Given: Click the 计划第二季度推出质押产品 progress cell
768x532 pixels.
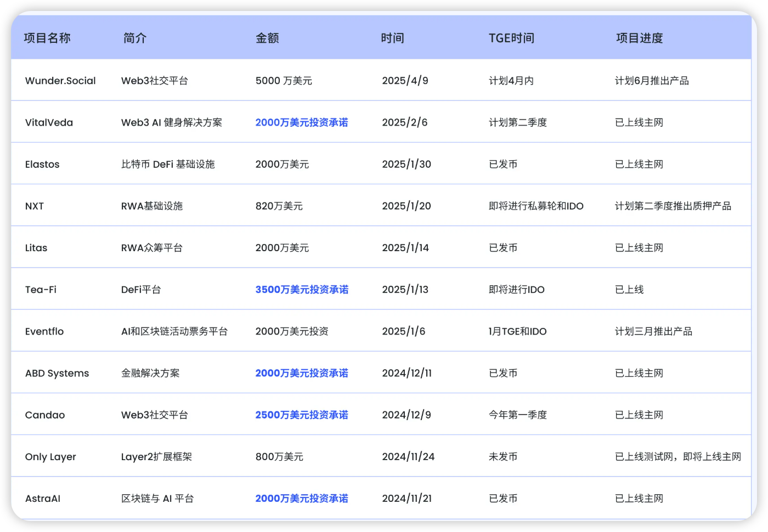Looking at the screenshot, I should coord(673,206).
